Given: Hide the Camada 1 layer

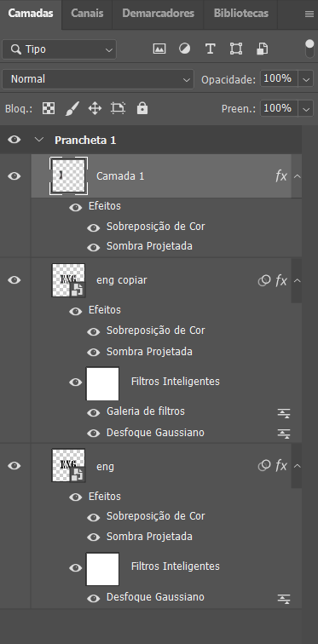Looking at the screenshot, I should (14, 176).
